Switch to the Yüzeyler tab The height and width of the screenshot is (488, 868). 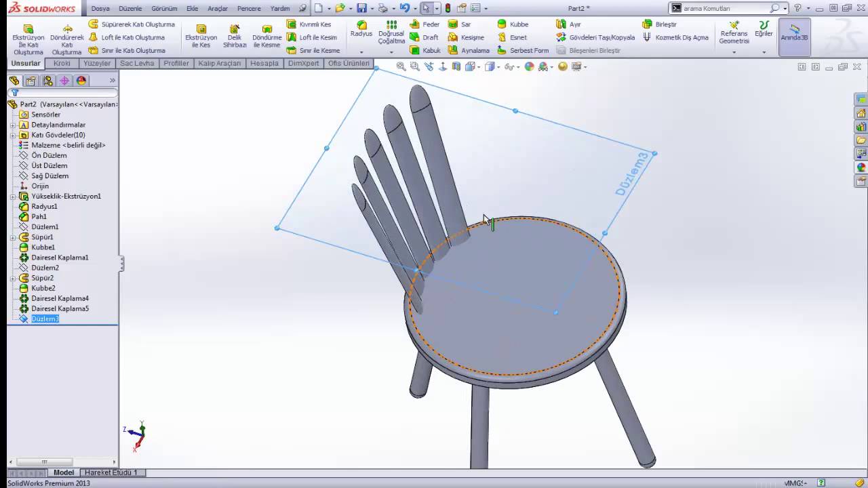(x=97, y=63)
